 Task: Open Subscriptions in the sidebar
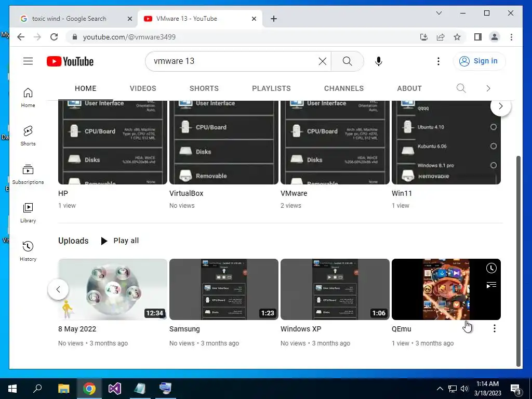[x=28, y=175]
